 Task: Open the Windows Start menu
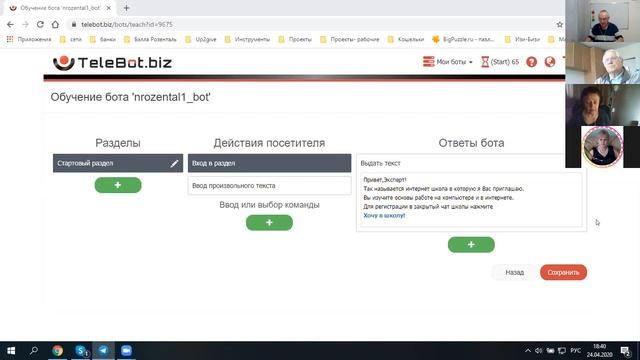coord(11,351)
